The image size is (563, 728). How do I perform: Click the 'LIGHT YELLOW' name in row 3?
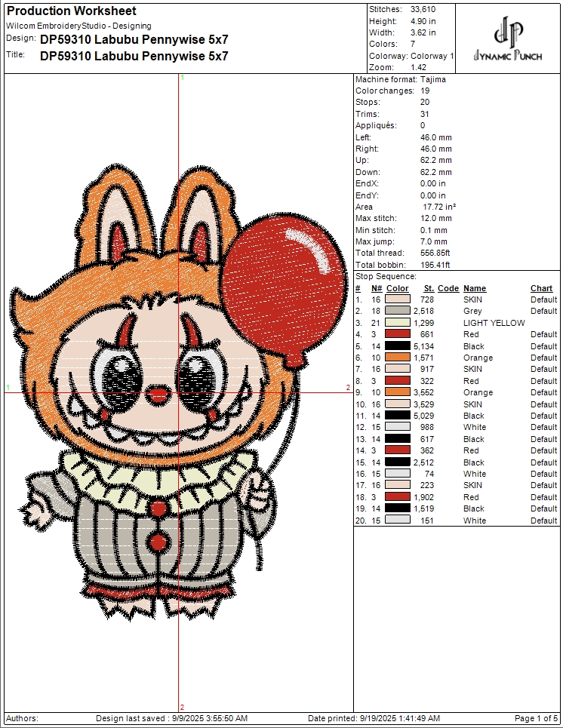click(494, 323)
